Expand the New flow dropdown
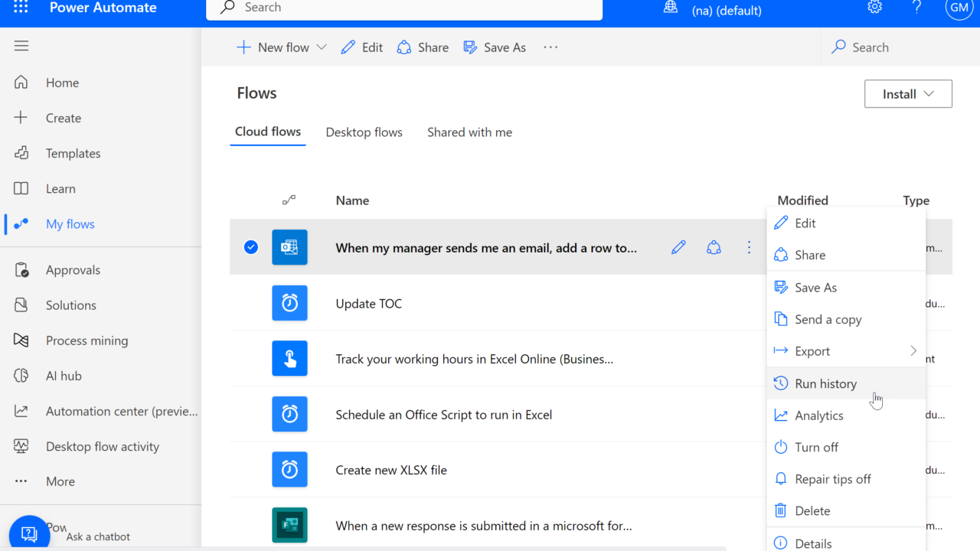 [322, 47]
